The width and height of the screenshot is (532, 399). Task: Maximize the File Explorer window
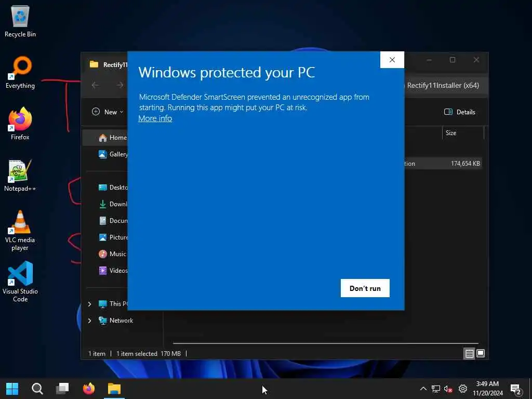coord(453,60)
